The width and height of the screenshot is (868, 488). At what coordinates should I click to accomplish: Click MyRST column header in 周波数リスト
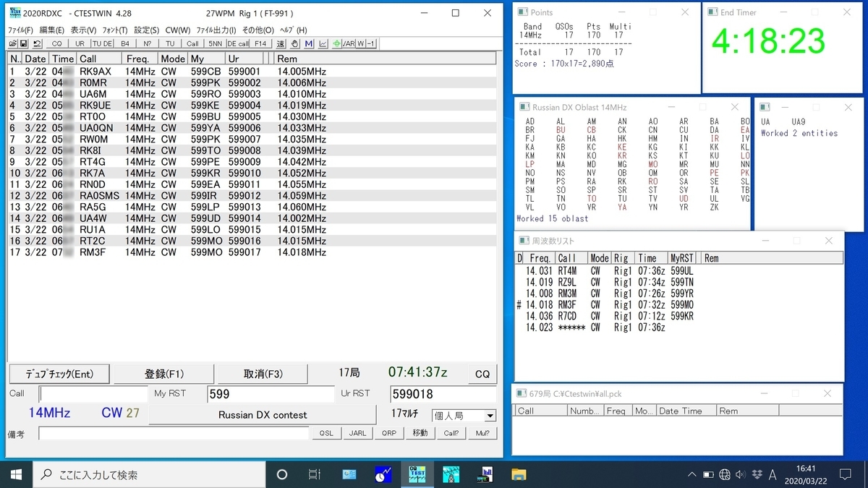[684, 257]
